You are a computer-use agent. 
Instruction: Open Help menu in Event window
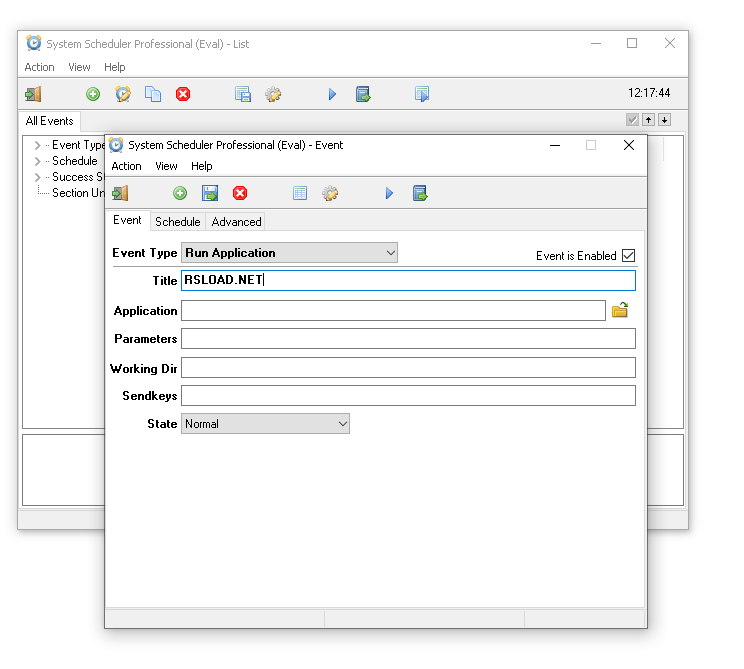coord(202,166)
